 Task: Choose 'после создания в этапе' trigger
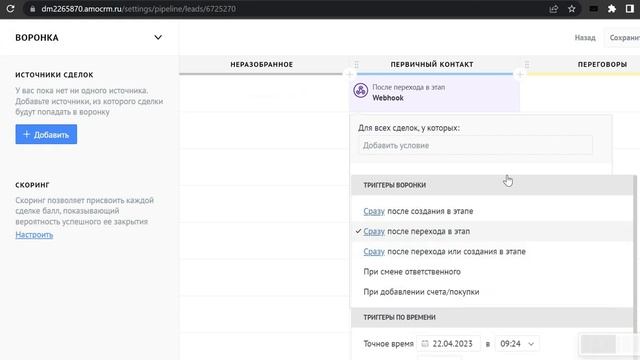(492, 211)
